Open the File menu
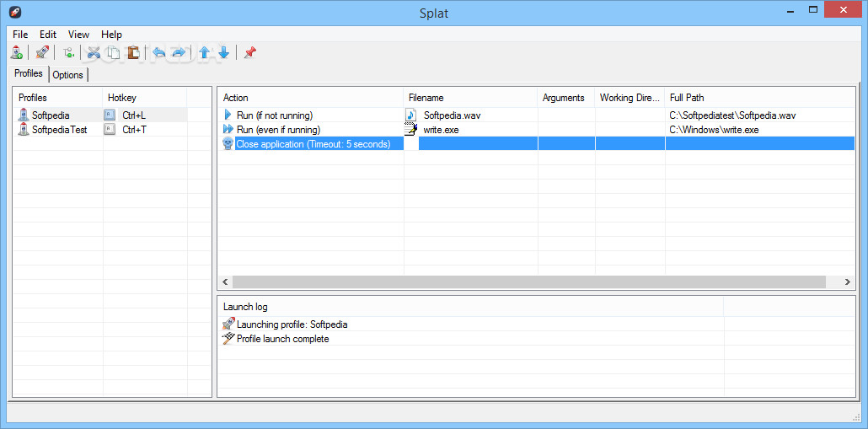This screenshot has height=429, width=868. coord(20,35)
